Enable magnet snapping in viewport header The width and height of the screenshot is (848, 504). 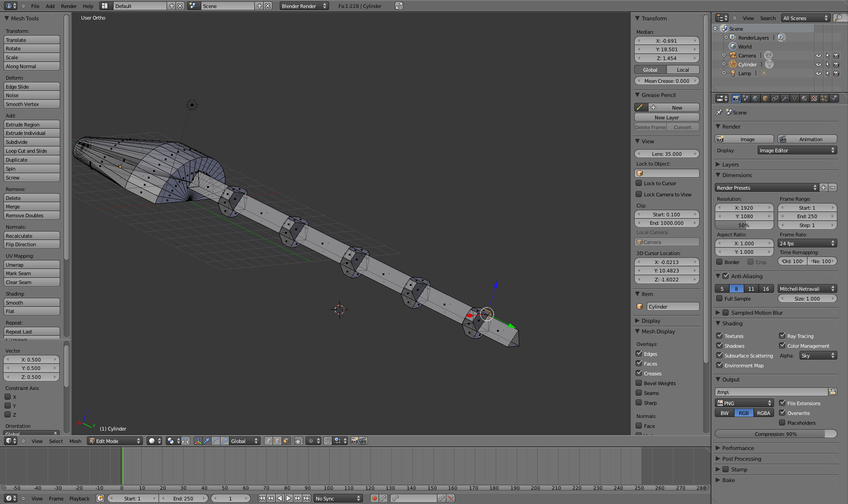[328, 441]
